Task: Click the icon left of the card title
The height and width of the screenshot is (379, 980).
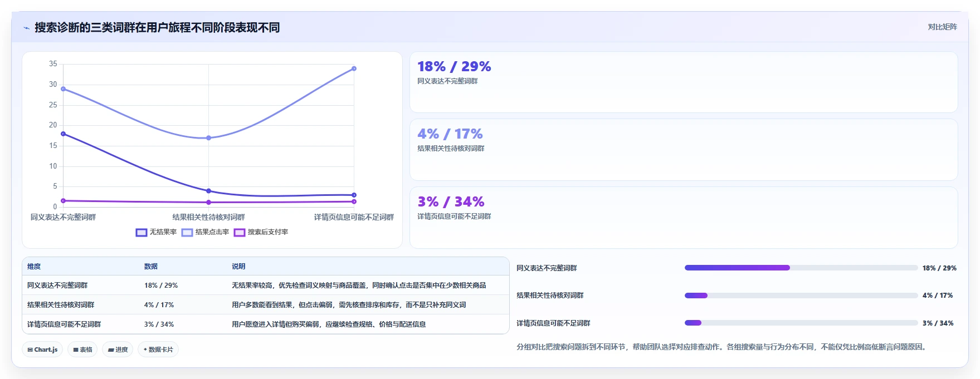Action: [x=26, y=28]
